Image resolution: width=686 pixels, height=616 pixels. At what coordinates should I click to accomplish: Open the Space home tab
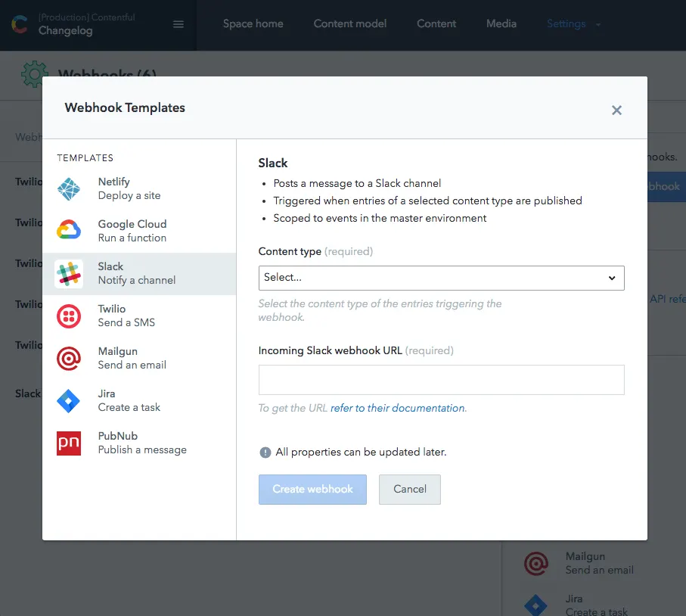[x=253, y=23]
